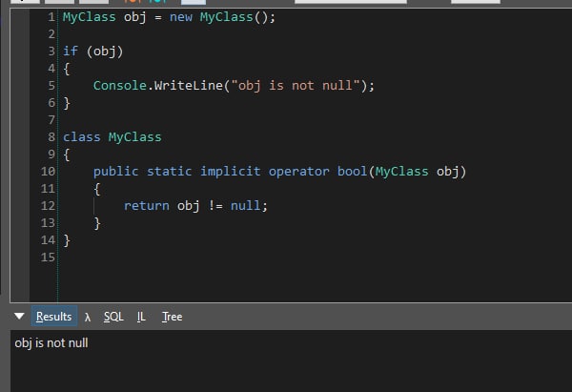Click the Console.WriteLine statement line

[234, 86]
